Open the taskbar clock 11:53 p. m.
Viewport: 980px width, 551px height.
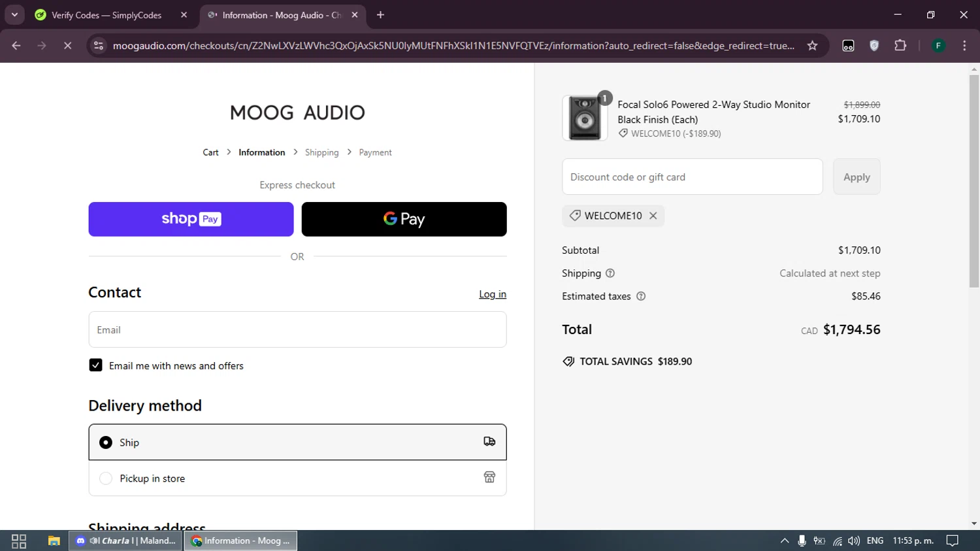tap(913, 541)
